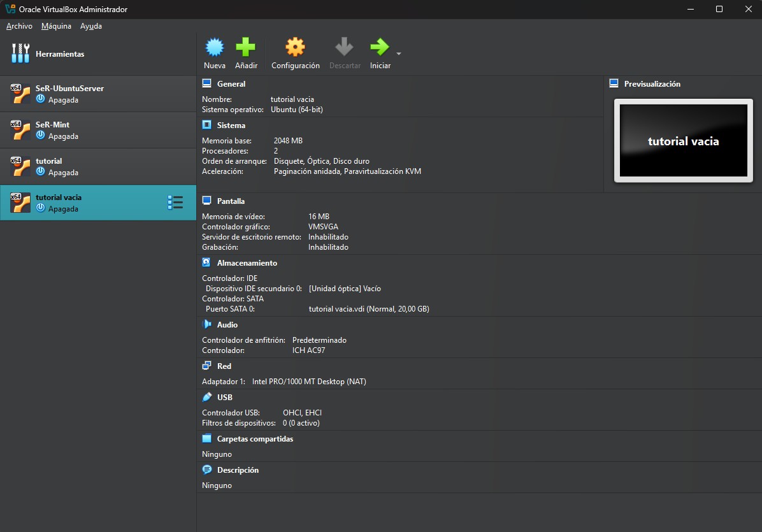
Task: Click the Pantalla section display icon
Action: pyautogui.click(x=206, y=201)
